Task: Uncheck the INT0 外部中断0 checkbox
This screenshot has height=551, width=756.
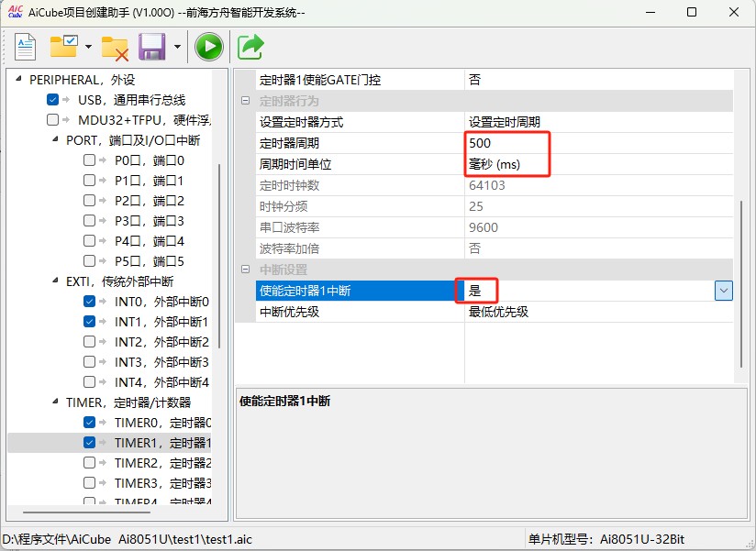Action: (x=89, y=301)
